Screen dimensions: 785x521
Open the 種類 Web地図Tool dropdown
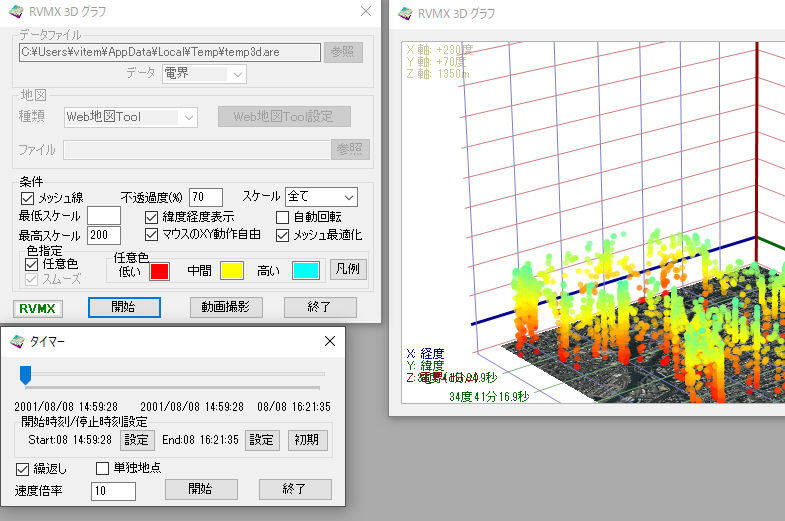[131, 117]
